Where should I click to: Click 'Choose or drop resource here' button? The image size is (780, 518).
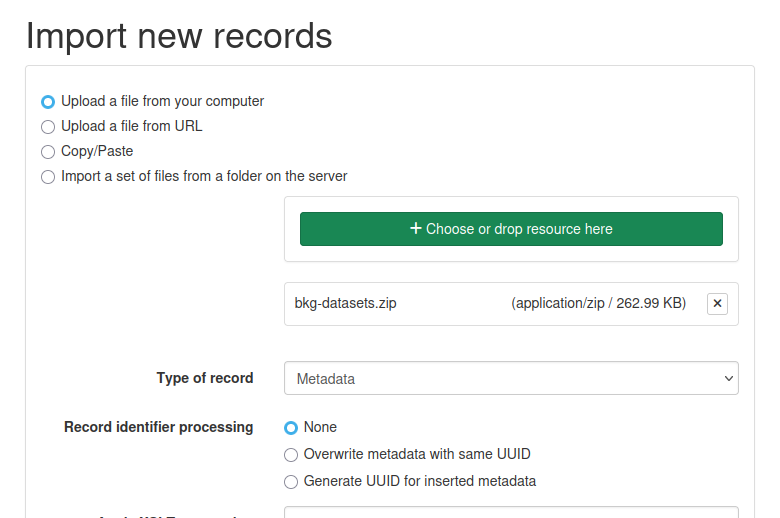click(x=511, y=229)
